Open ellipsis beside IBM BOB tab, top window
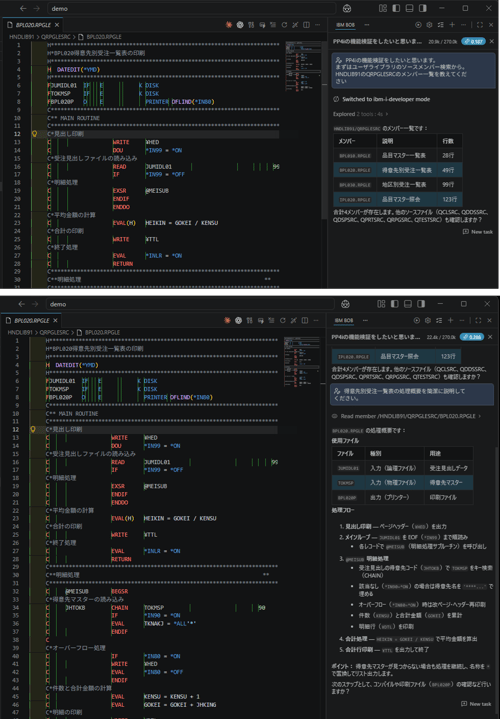Screen dimensions: 500x719 (x=367, y=25)
